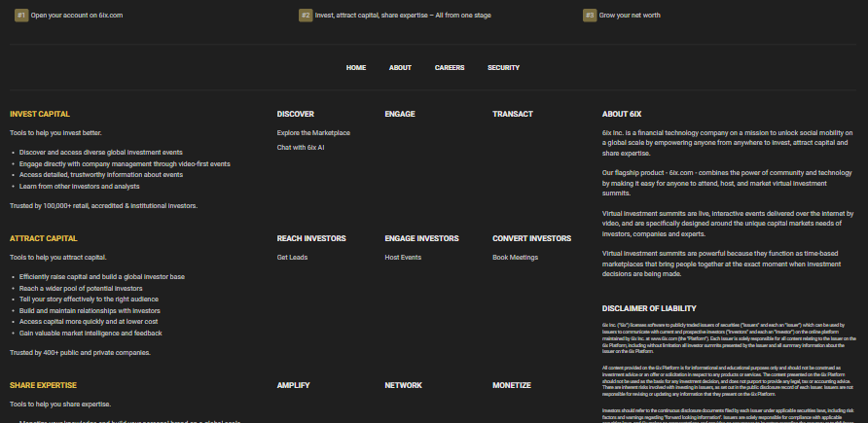Visit the SECURITY nav link
This screenshot has height=423, width=868.
coord(503,68)
